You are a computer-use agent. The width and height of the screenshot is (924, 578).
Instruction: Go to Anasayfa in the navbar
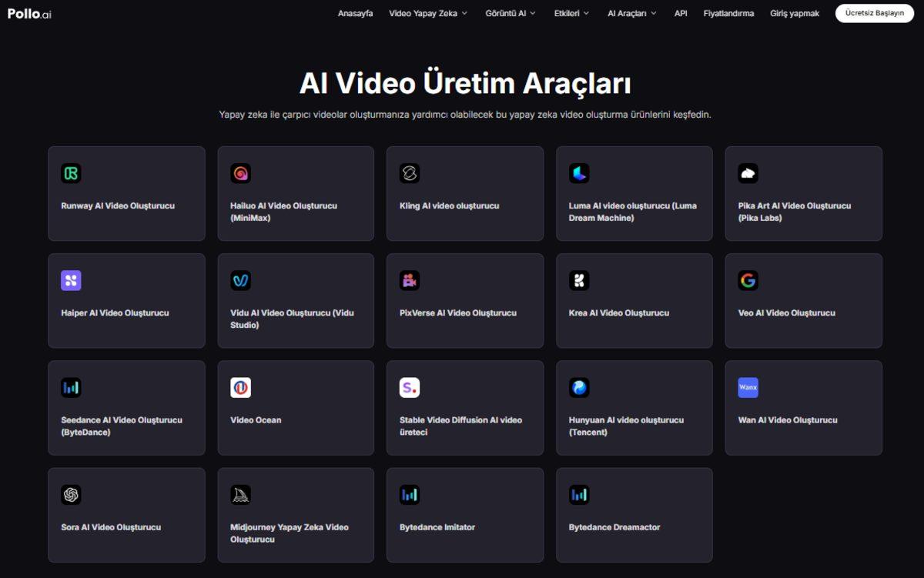pos(355,13)
